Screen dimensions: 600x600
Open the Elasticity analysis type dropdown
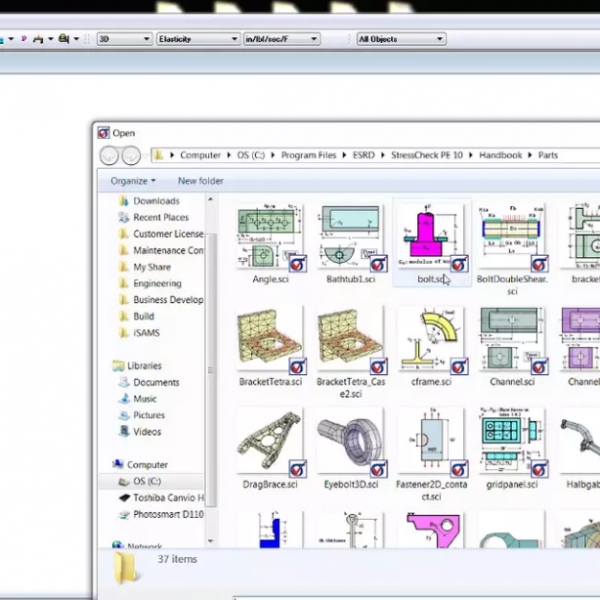tap(198, 39)
